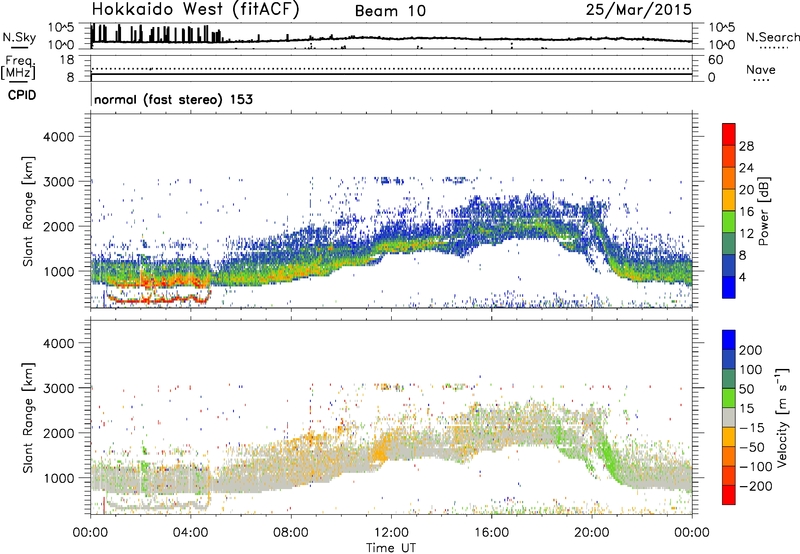The image size is (800, 554).
Task: Click the 'Hokkaido West (fitACF)' plot title
Action: pyautogui.click(x=195, y=10)
